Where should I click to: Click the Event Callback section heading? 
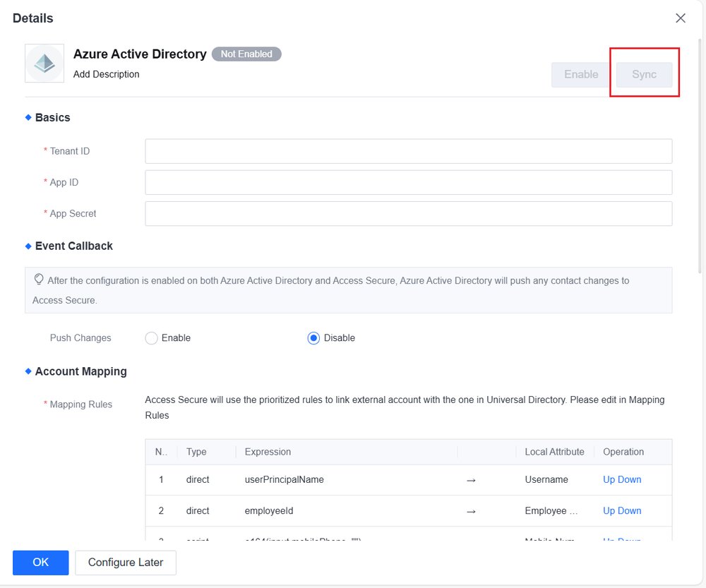[x=74, y=246]
